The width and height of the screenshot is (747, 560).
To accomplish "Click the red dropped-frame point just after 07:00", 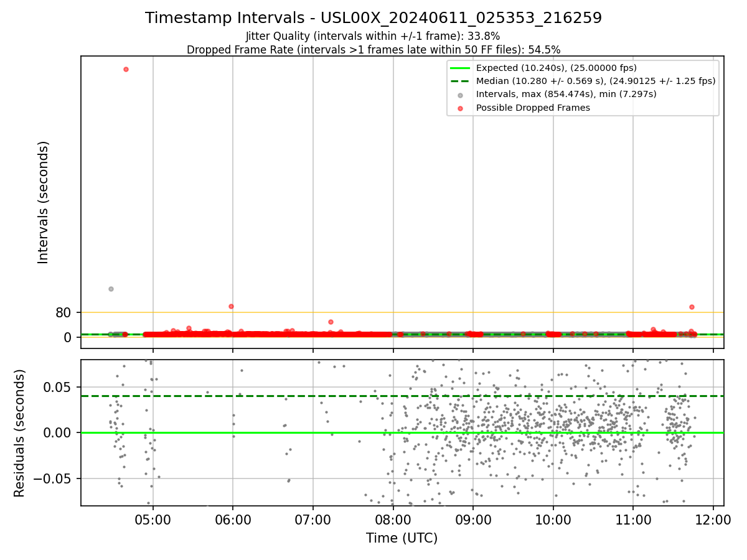I will [x=331, y=322].
